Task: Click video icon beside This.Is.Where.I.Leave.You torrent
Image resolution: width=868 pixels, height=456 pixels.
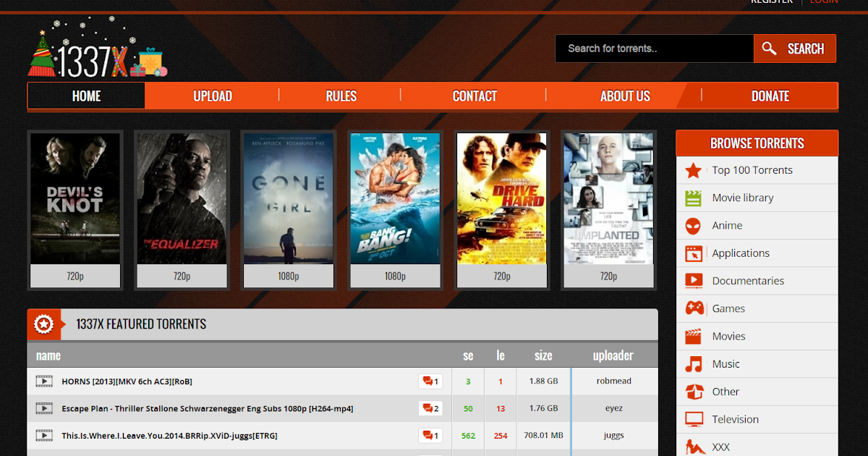Action: 44,436
